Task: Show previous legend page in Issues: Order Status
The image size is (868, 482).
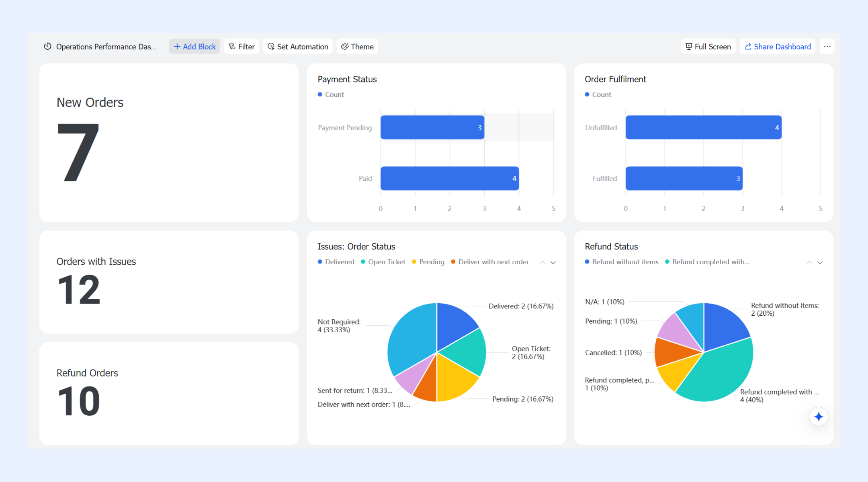Action: (542, 262)
